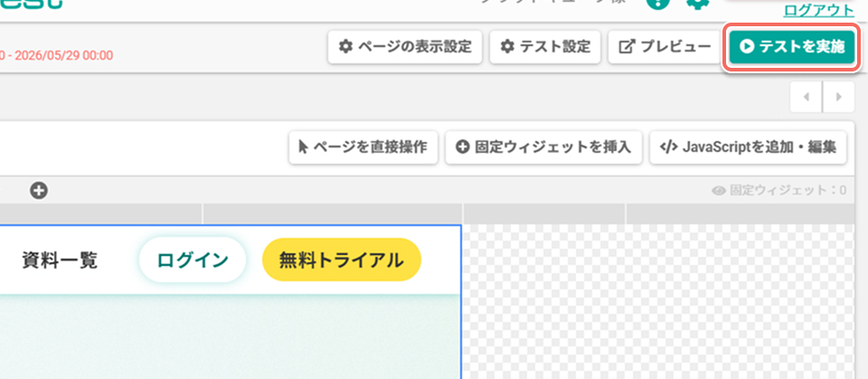
Task: Open JavaScriptを追加・編集 editor
Action: (x=749, y=147)
